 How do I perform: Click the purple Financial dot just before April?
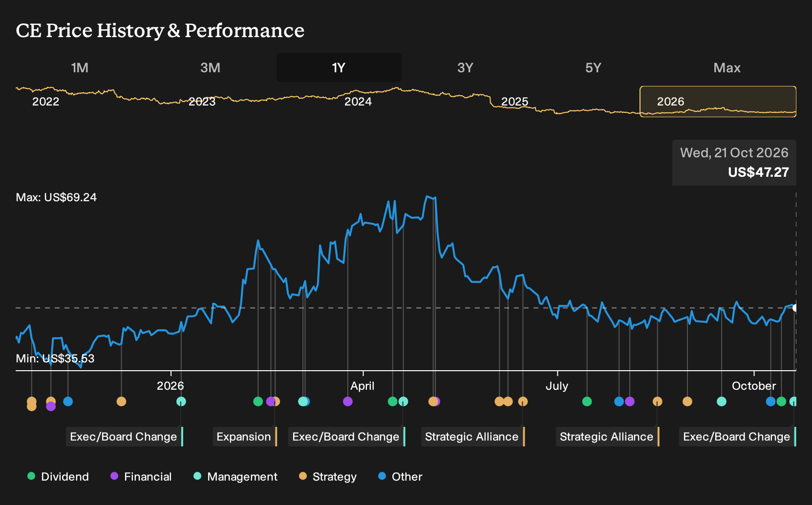(348, 401)
